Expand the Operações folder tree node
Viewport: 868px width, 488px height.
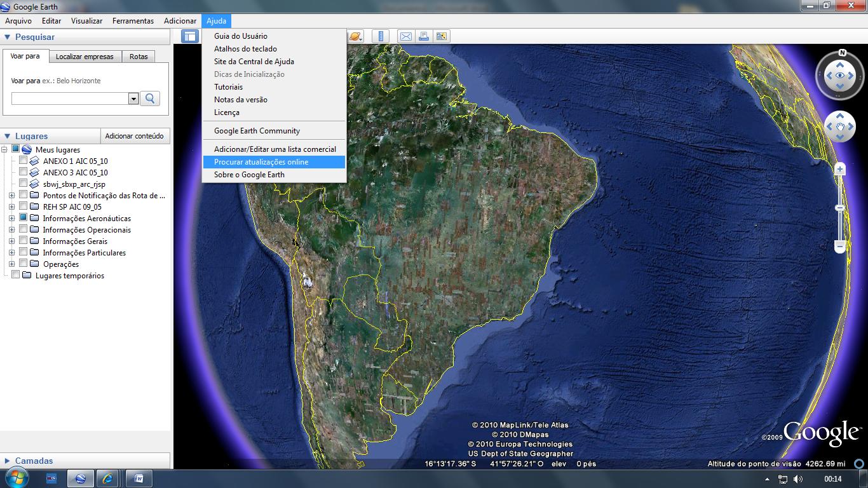(11, 264)
